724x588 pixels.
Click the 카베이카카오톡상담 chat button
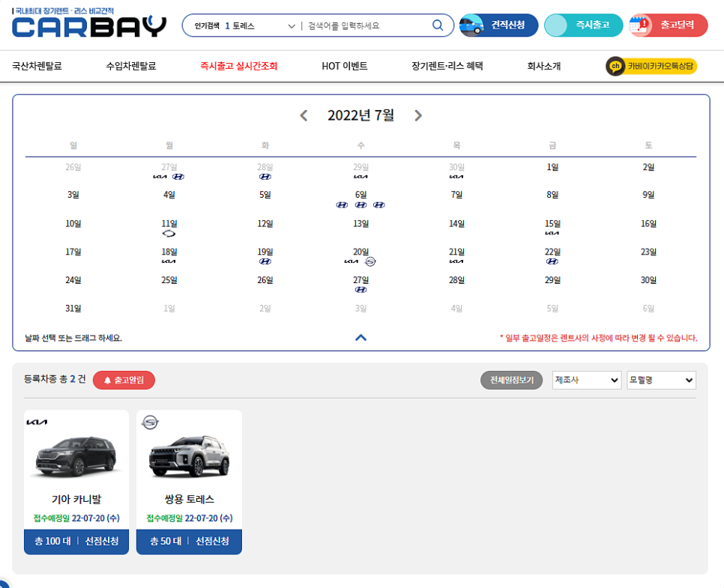tap(651, 66)
